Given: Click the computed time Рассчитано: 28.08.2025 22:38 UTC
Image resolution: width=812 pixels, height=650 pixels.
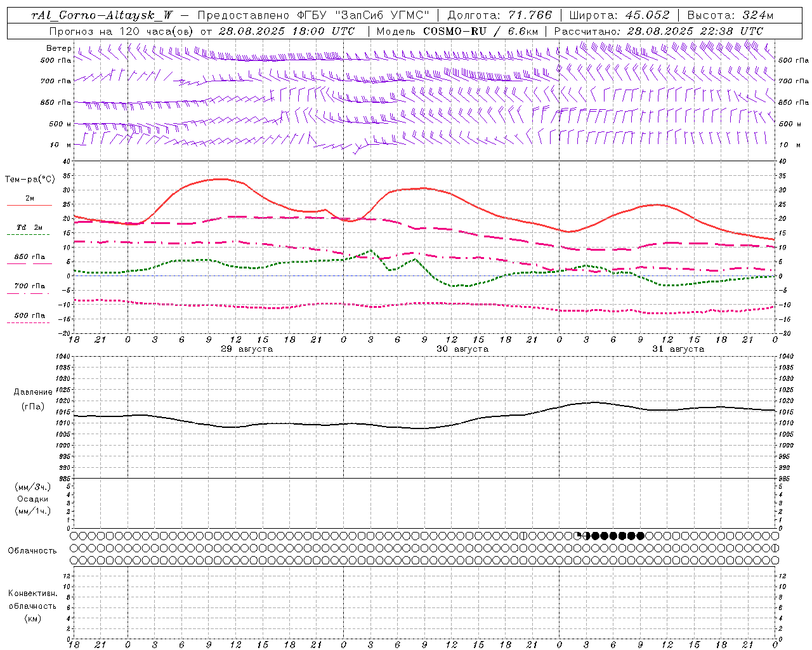Looking at the screenshot, I should pos(658,31).
